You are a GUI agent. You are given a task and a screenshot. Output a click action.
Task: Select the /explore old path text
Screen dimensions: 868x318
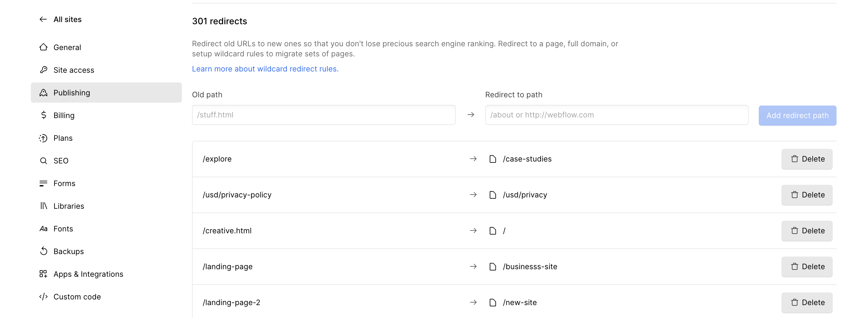(x=217, y=159)
